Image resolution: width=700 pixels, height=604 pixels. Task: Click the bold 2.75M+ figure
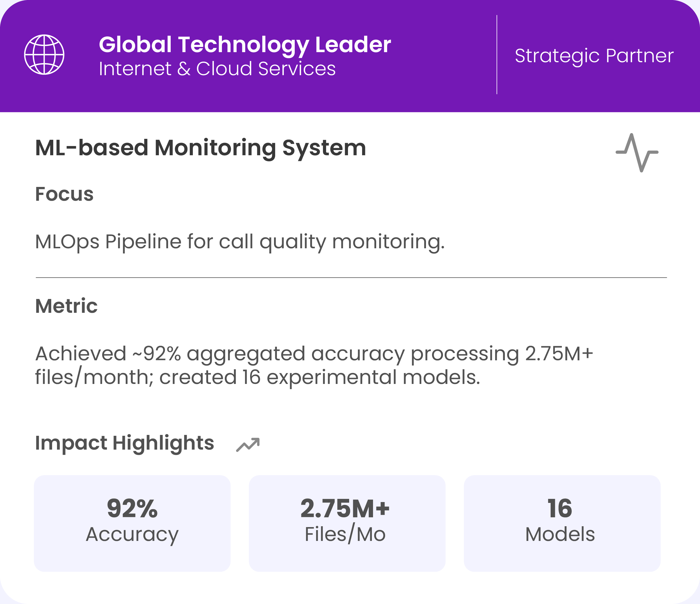tap(345, 509)
